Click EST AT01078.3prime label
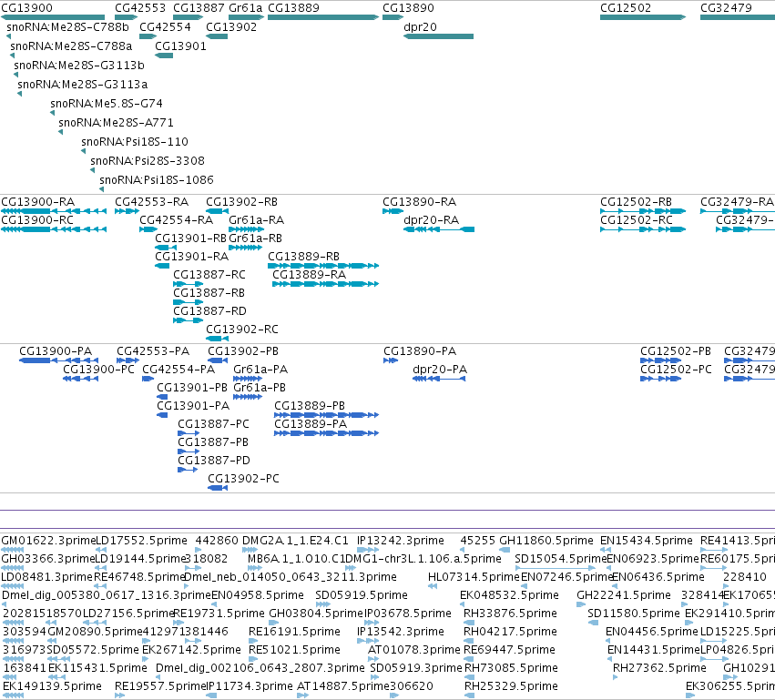This screenshot has height=700, width=775. pyautogui.click(x=414, y=650)
